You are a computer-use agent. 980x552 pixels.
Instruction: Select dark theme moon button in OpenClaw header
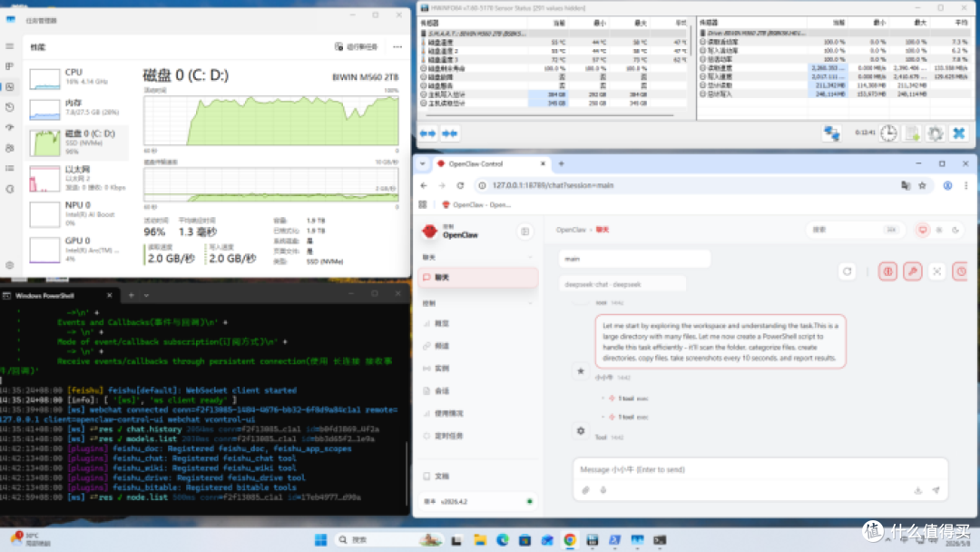[x=955, y=230]
